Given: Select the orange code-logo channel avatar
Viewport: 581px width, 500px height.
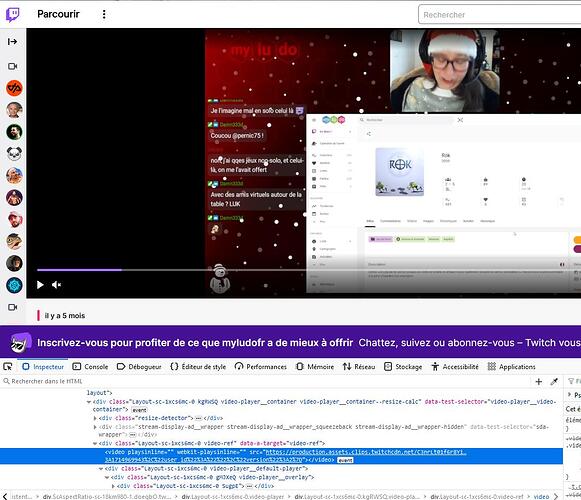Looking at the screenshot, I should [14, 88].
